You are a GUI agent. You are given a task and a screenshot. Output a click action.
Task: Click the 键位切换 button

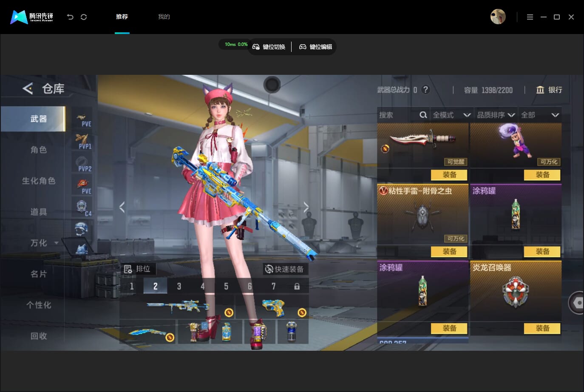(269, 47)
